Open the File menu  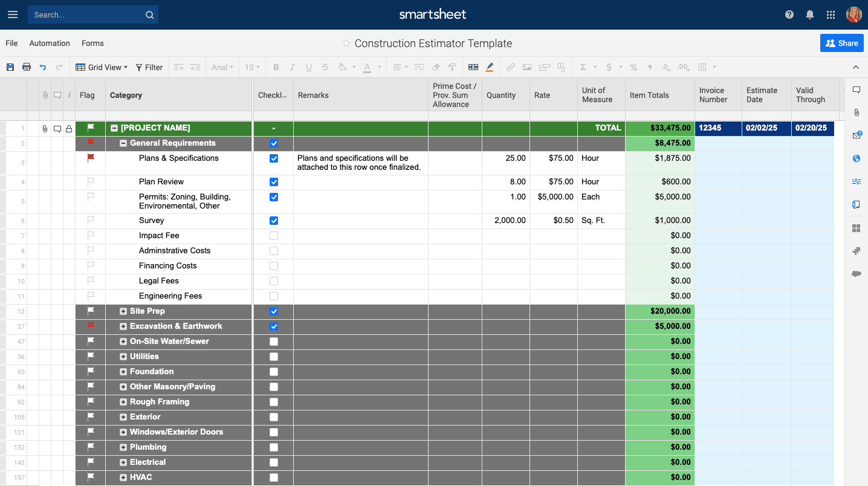(11, 44)
